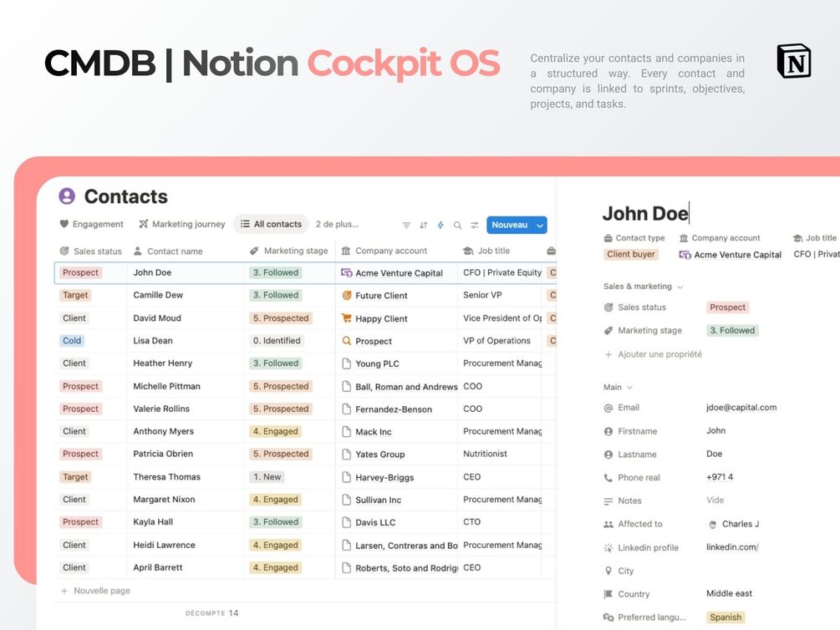Click the jdoe@capital.com email value

coord(741,407)
